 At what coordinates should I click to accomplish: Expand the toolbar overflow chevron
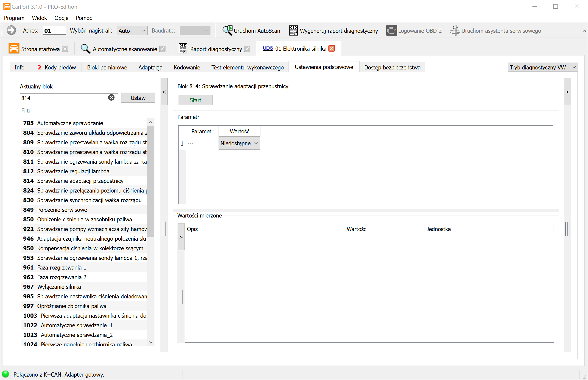point(585,31)
